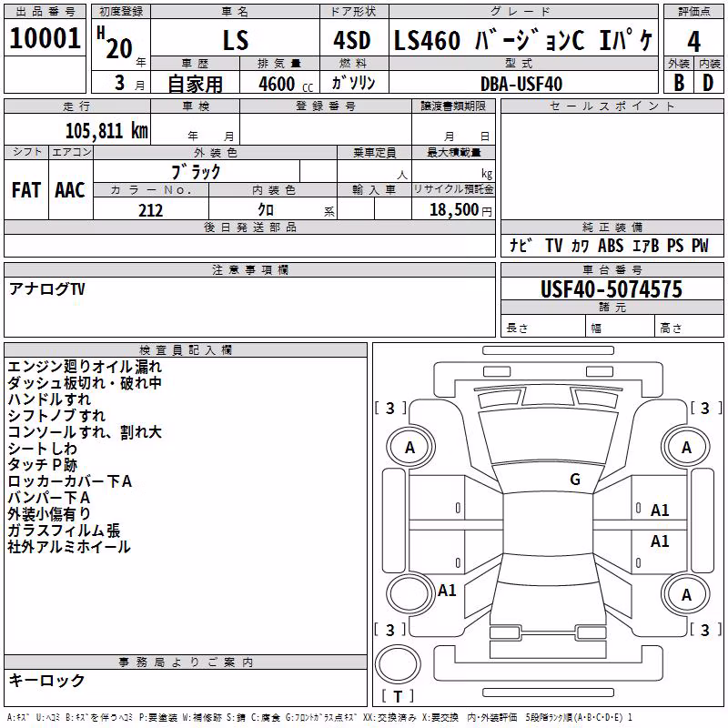728x728 pixels.
Task: Select the header 純正装備
Action: [x=612, y=227]
